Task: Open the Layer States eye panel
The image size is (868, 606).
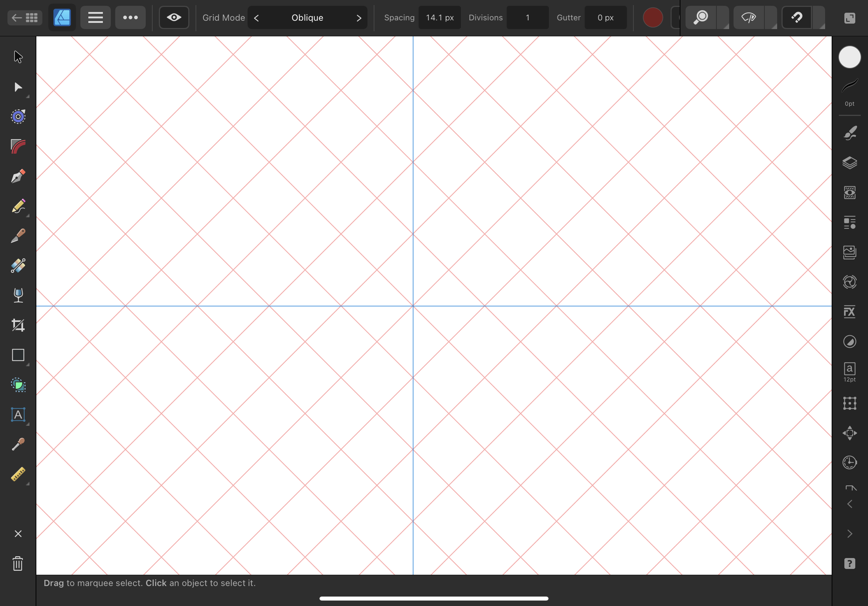Action: (849, 193)
